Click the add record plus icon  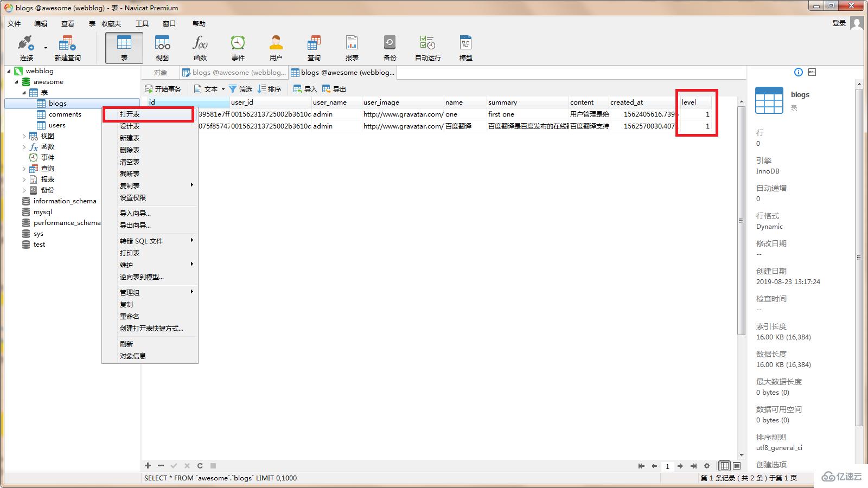pos(148,466)
